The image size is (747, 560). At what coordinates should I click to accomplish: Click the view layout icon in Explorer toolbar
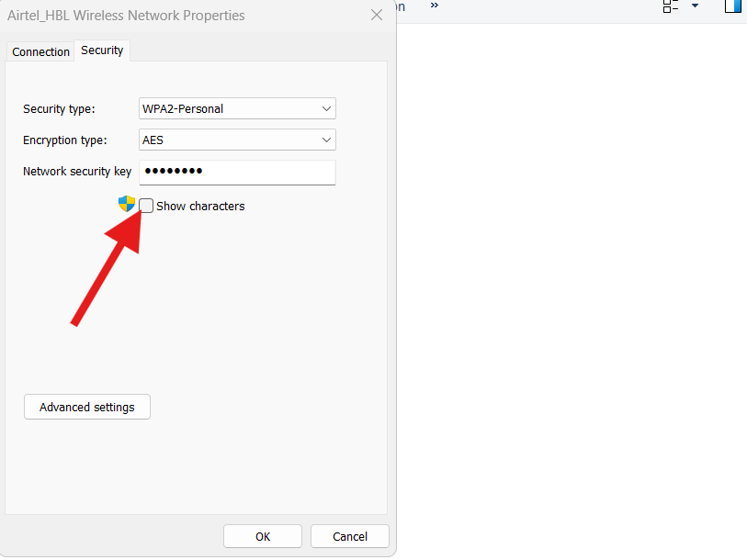671,6
